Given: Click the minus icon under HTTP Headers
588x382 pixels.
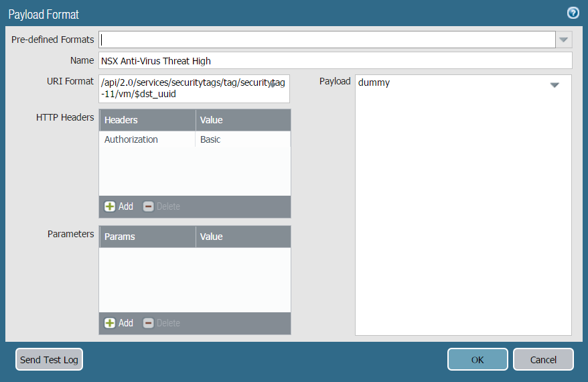Looking at the screenshot, I should 149,206.
